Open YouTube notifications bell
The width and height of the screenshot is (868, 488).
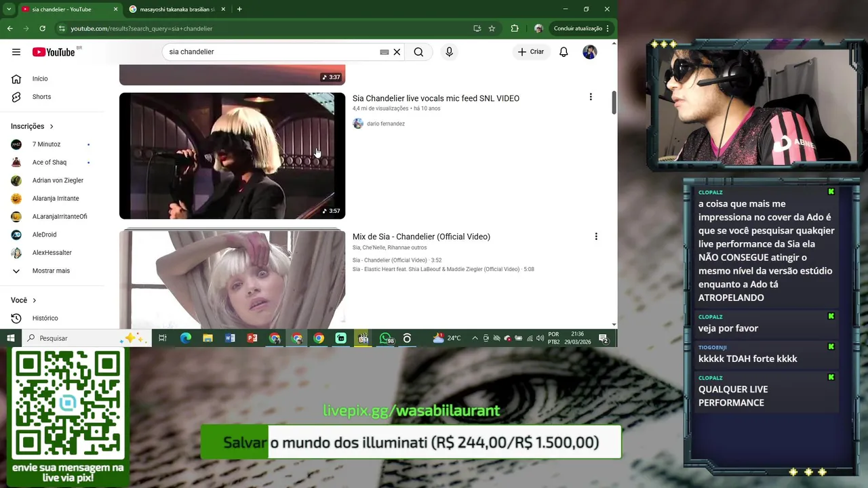(x=564, y=52)
